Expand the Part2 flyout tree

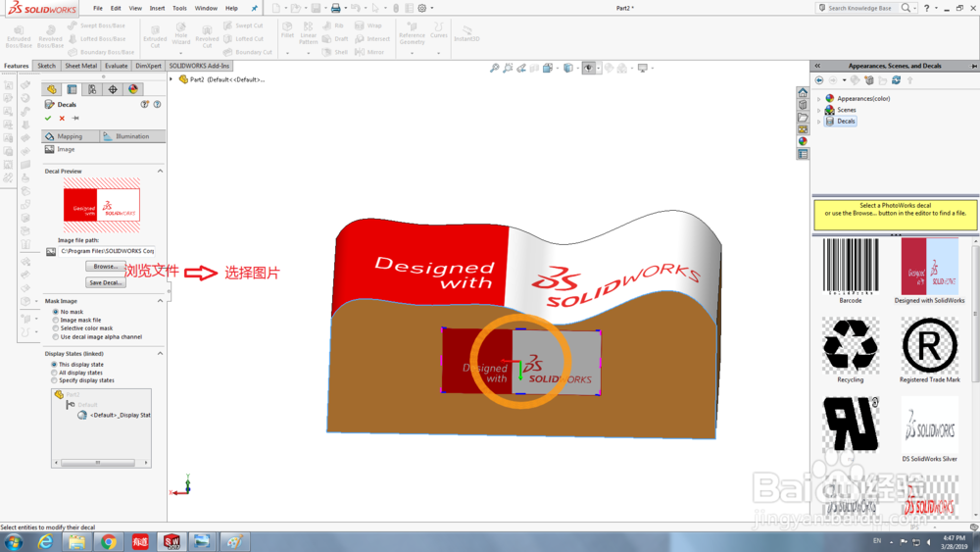click(171, 79)
